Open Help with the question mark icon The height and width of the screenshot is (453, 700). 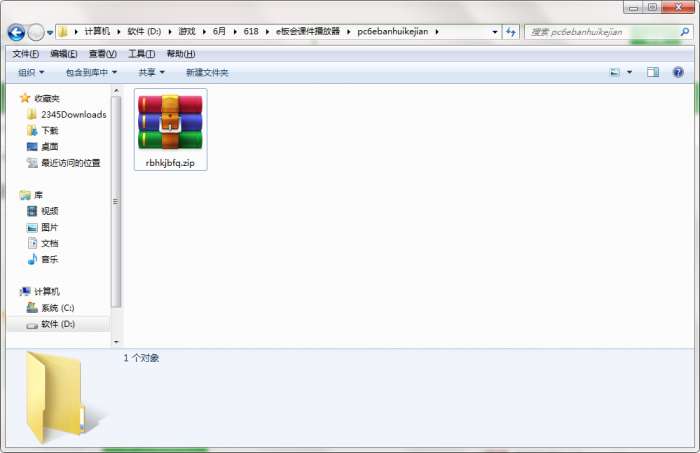tap(678, 72)
